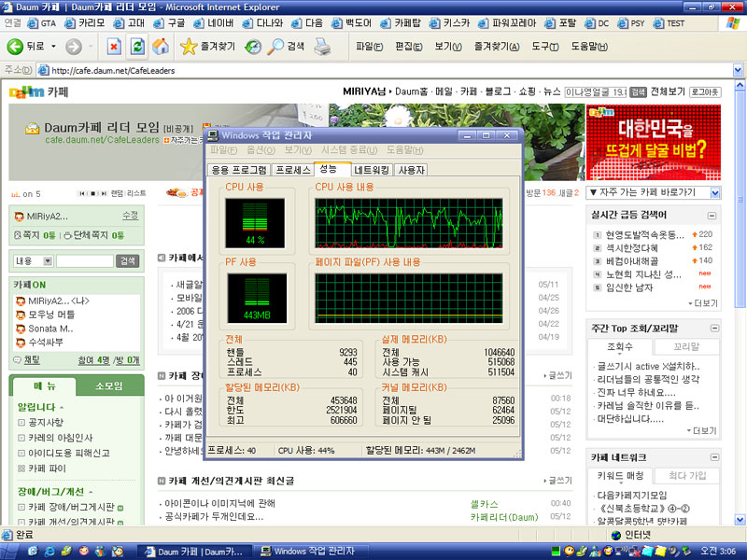Open the IE 도구 menu
The width and height of the screenshot is (747, 560).
[545, 46]
